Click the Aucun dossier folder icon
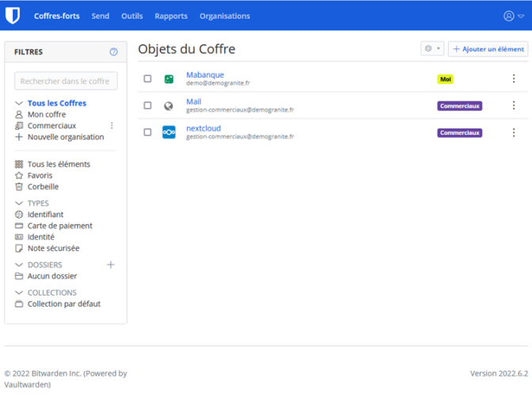The width and height of the screenshot is (532, 397). 19,276
